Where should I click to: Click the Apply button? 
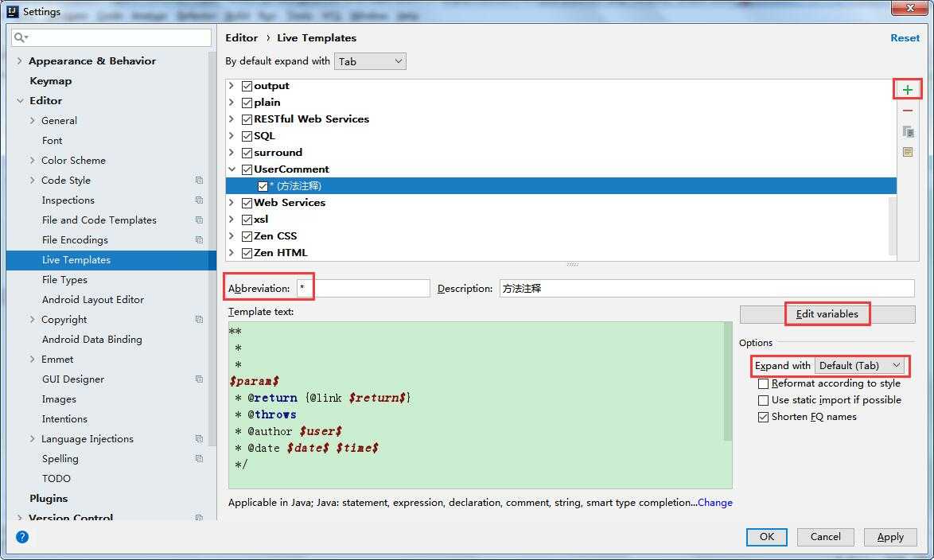pyautogui.click(x=890, y=537)
